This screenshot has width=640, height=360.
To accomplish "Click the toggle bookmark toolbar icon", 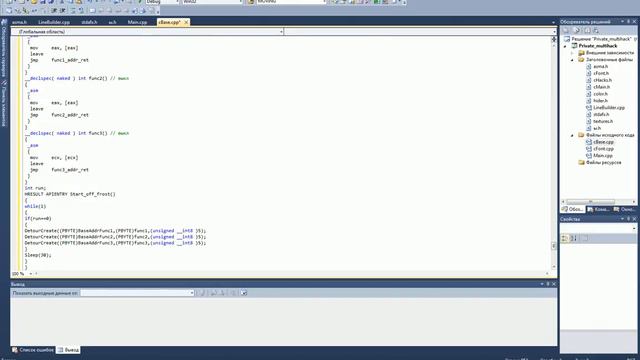I will (93, 11).
